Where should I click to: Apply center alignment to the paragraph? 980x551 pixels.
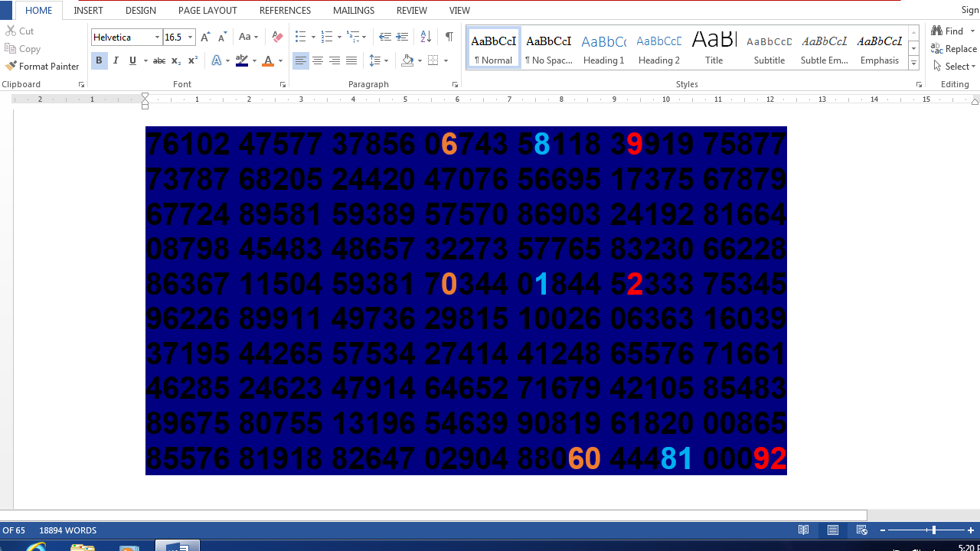[318, 60]
